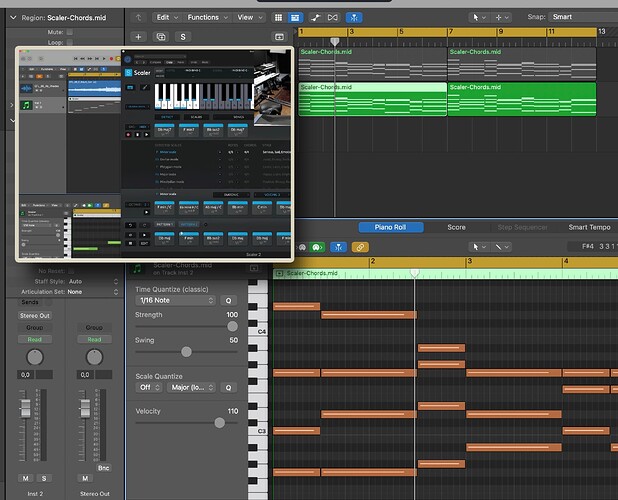Click the leave-folder up arrow icon
The height and width of the screenshot is (500, 618).
pyautogui.click(x=138, y=18)
